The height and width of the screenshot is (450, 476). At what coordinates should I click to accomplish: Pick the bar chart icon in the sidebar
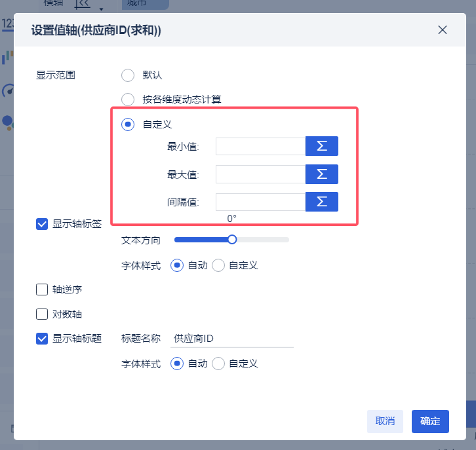[x=7, y=58]
